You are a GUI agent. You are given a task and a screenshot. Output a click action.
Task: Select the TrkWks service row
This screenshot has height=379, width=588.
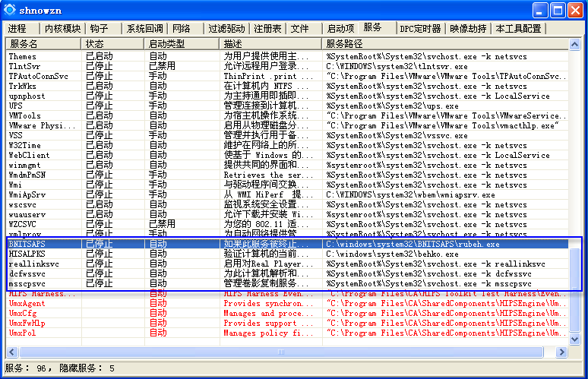287,87
